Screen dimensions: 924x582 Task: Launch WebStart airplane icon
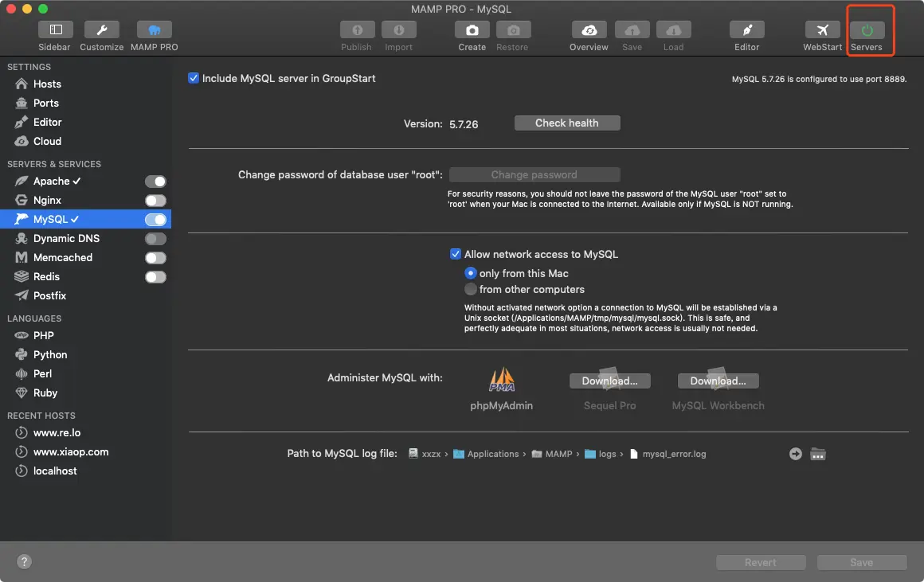(x=823, y=29)
